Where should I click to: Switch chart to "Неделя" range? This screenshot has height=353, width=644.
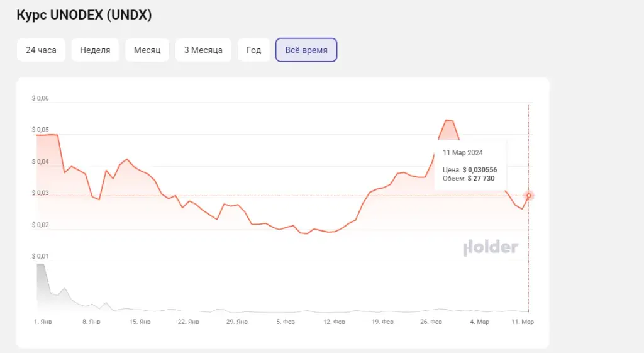95,50
